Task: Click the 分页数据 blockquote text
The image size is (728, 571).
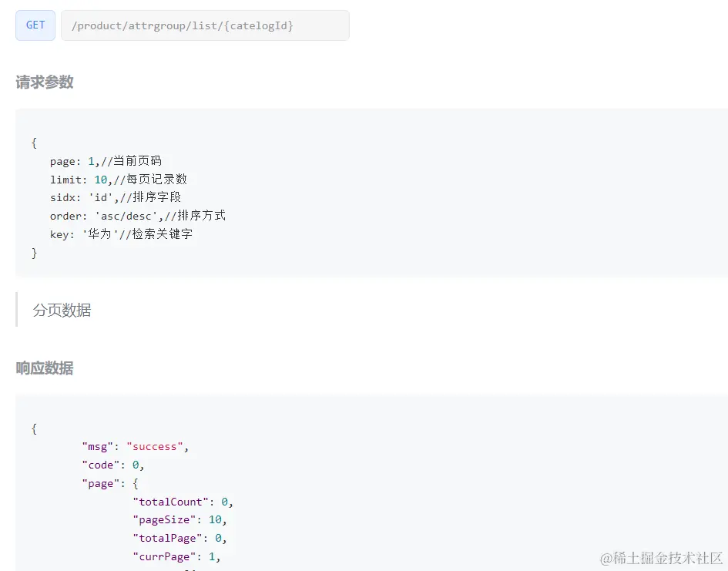Action: 62,310
